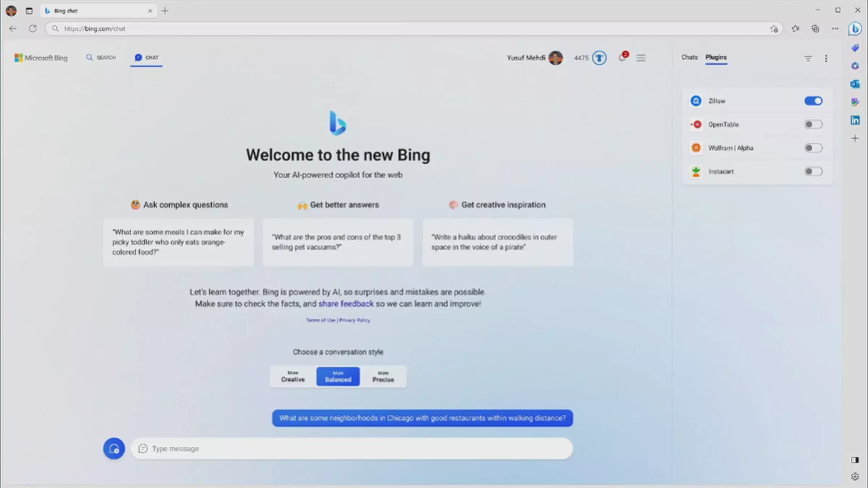Add a sidebar app with plus icon

855,138
